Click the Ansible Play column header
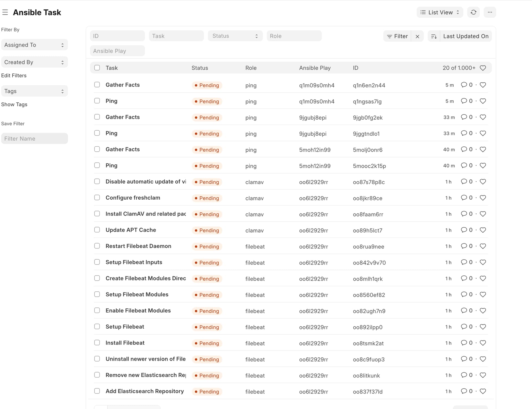 pos(315,68)
